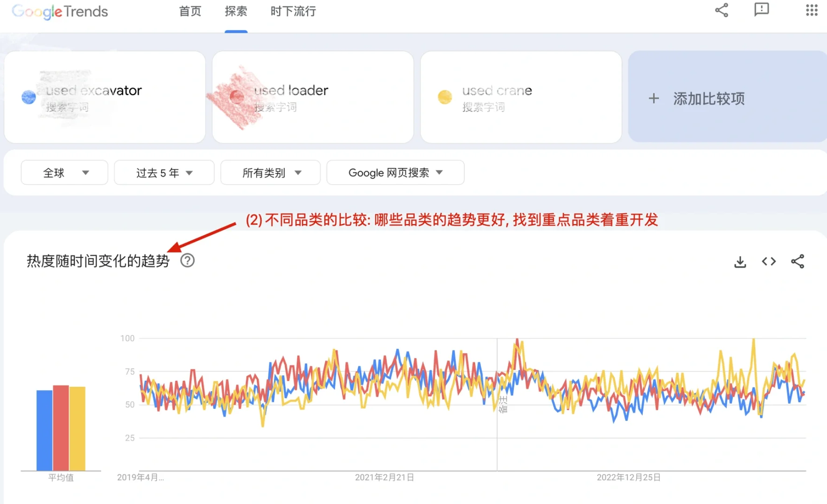Image resolution: width=827 pixels, height=504 pixels.
Task: Open the help tooltip next to chart title
Action: (x=187, y=260)
